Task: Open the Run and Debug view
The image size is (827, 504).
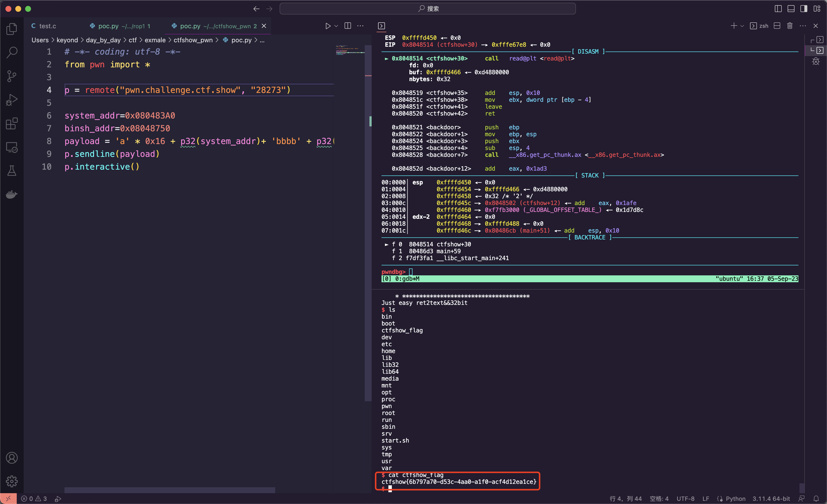Action: coord(12,100)
